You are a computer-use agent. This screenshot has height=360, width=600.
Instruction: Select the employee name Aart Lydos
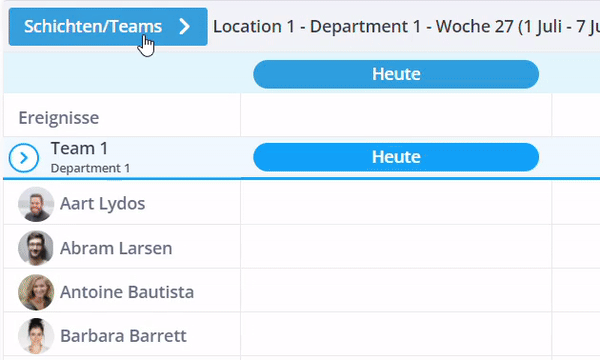point(103,204)
